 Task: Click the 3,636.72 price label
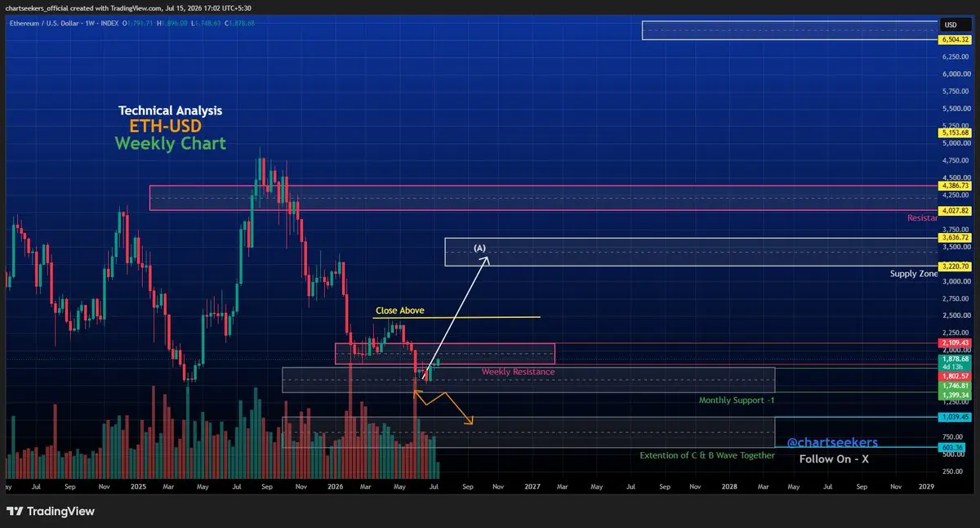coord(954,238)
